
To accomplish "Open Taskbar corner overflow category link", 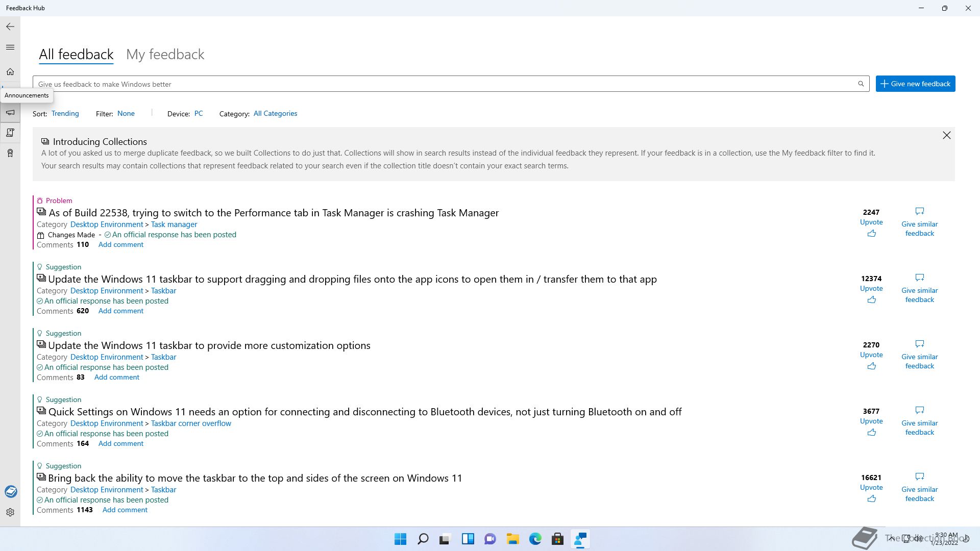I will coord(191,423).
